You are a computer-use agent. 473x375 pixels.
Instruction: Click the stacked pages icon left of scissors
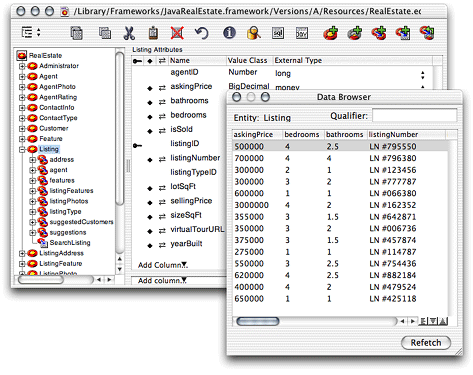pos(105,33)
